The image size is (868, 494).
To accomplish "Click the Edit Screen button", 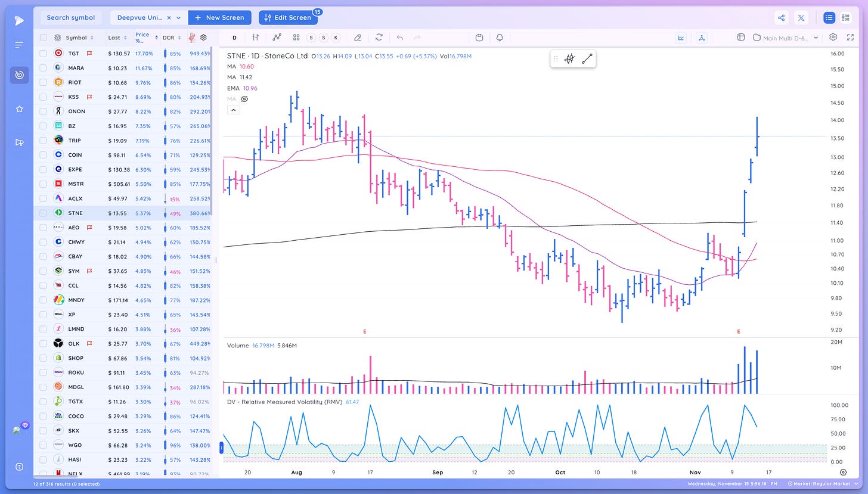I will pos(288,18).
